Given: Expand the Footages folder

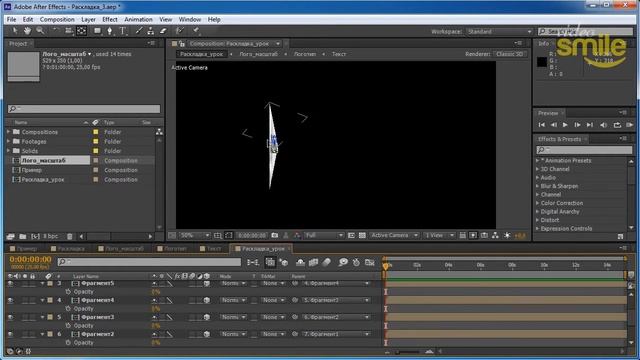Looking at the screenshot, I should click(9, 141).
